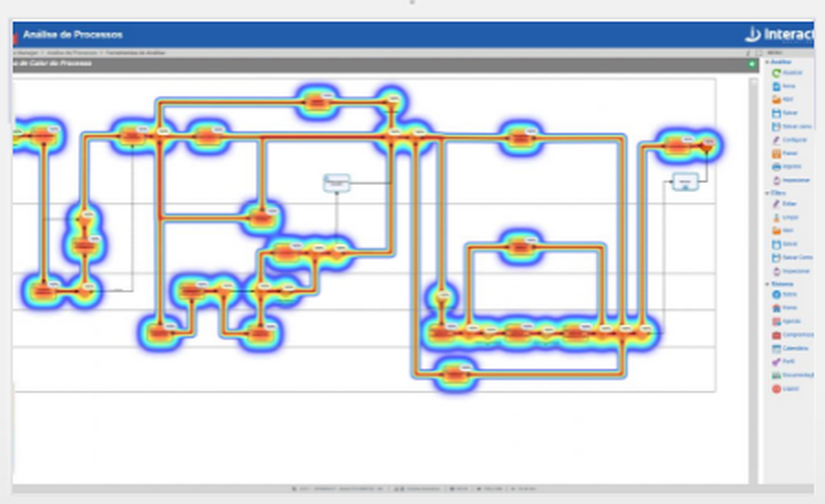Image resolution: width=825 pixels, height=504 pixels.
Task: Click the Interact logo in the header
Action: (779, 35)
